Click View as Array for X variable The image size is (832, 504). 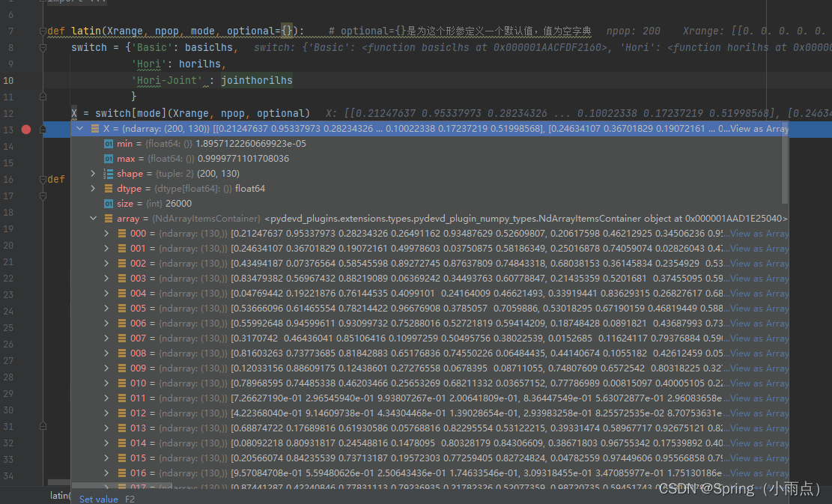pos(759,128)
